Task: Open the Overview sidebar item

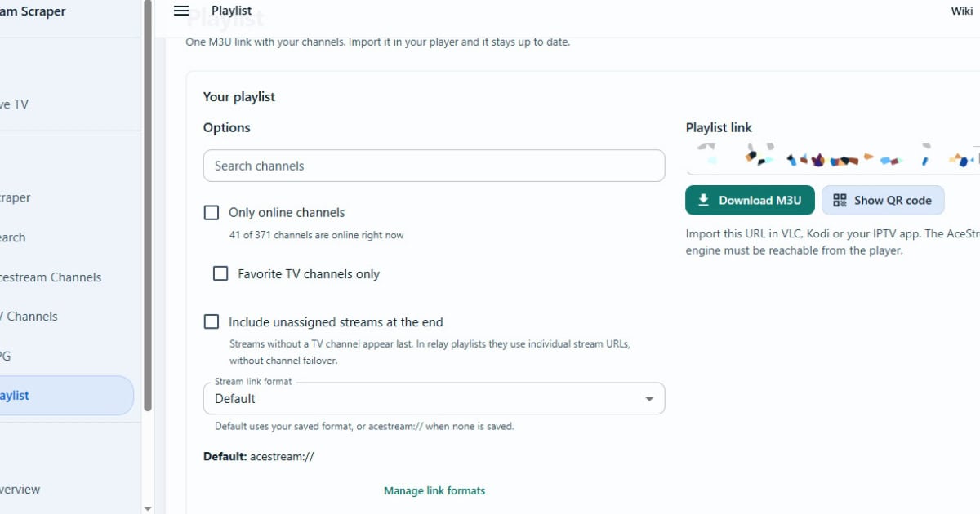Action: coord(20,490)
